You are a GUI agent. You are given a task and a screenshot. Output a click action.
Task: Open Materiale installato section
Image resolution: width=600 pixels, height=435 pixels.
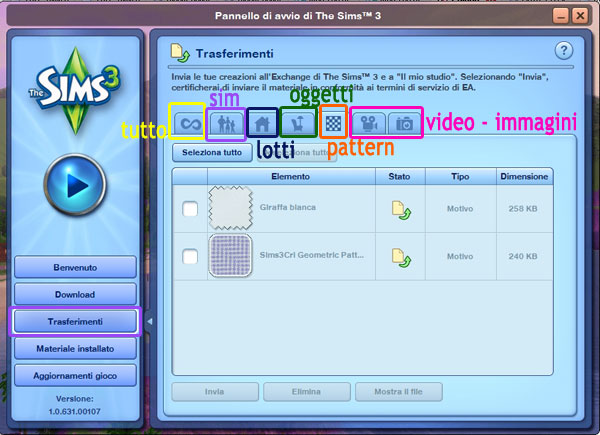click(75, 349)
